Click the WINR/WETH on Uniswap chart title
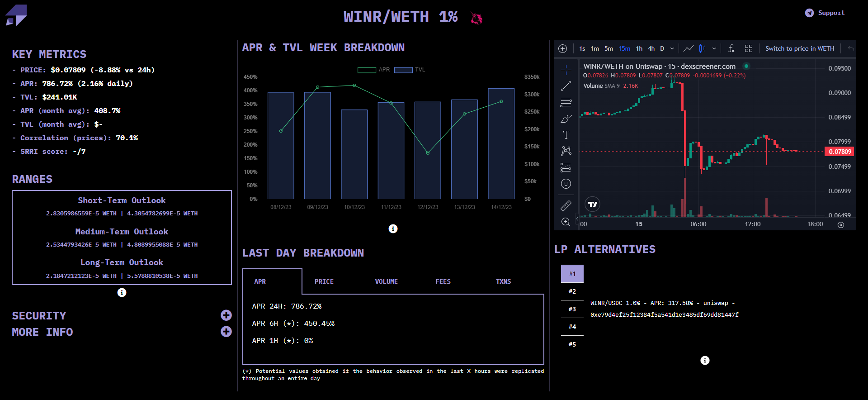 pos(659,66)
